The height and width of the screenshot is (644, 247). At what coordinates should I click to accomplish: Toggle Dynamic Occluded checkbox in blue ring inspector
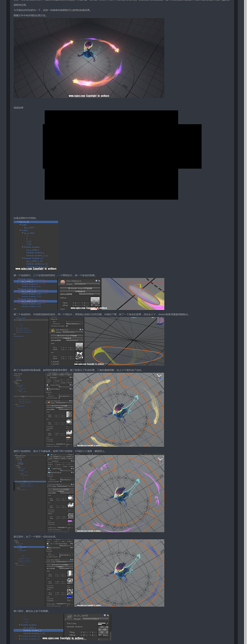tap(59, 557)
